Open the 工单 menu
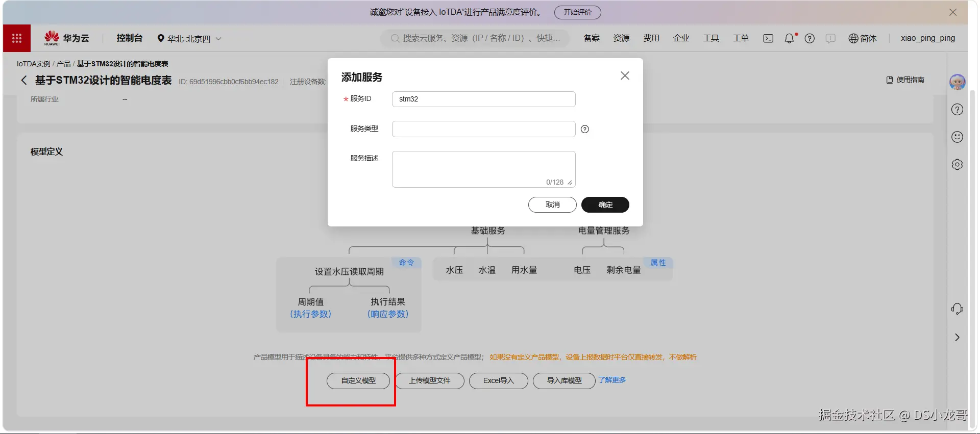 pos(741,38)
